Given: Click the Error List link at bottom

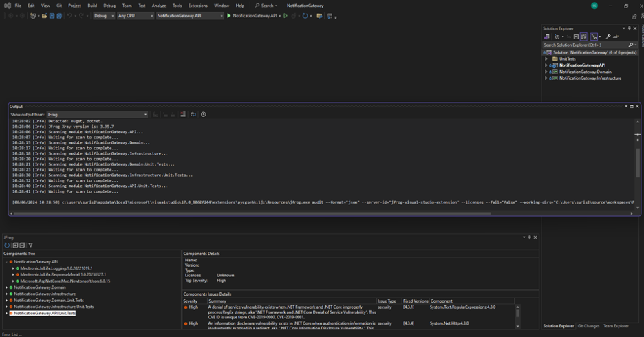Looking at the screenshot, I should 11,334.
